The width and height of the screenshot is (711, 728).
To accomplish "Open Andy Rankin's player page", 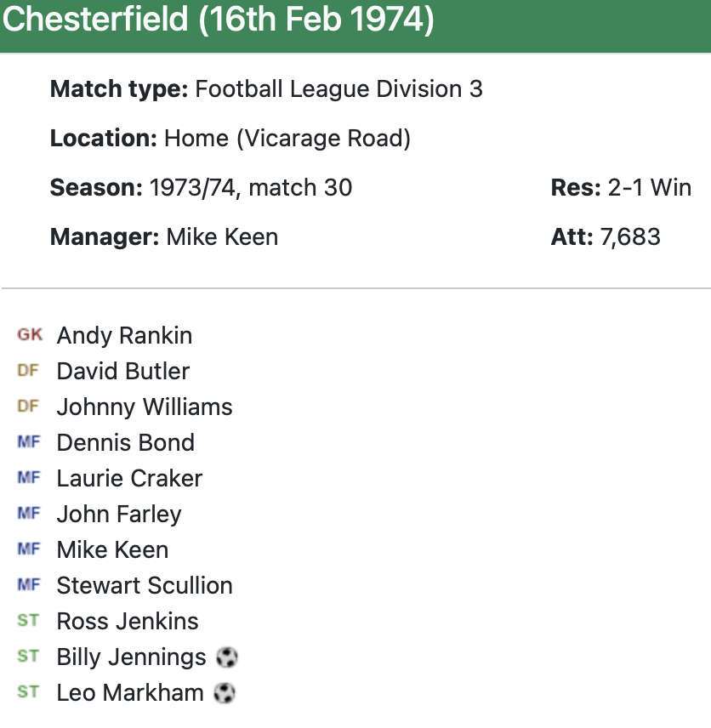I will pos(124,336).
